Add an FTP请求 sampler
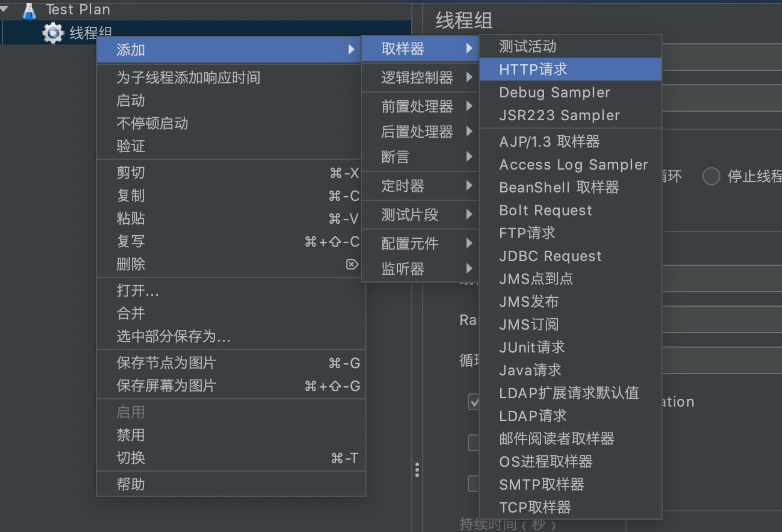782x532 pixels. coord(571,233)
